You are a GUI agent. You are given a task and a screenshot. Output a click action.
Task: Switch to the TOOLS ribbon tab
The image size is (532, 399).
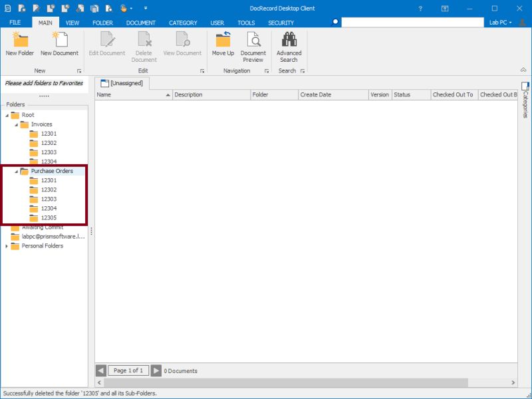tap(246, 23)
